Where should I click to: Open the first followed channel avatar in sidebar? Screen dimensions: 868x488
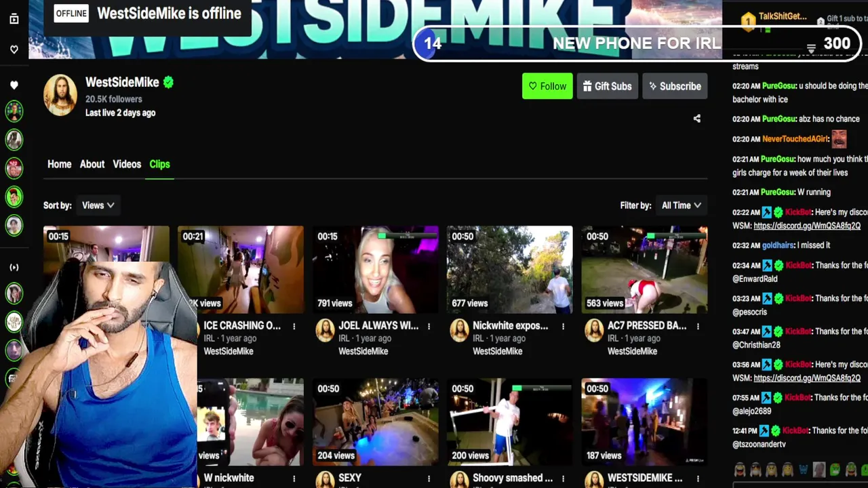14,110
